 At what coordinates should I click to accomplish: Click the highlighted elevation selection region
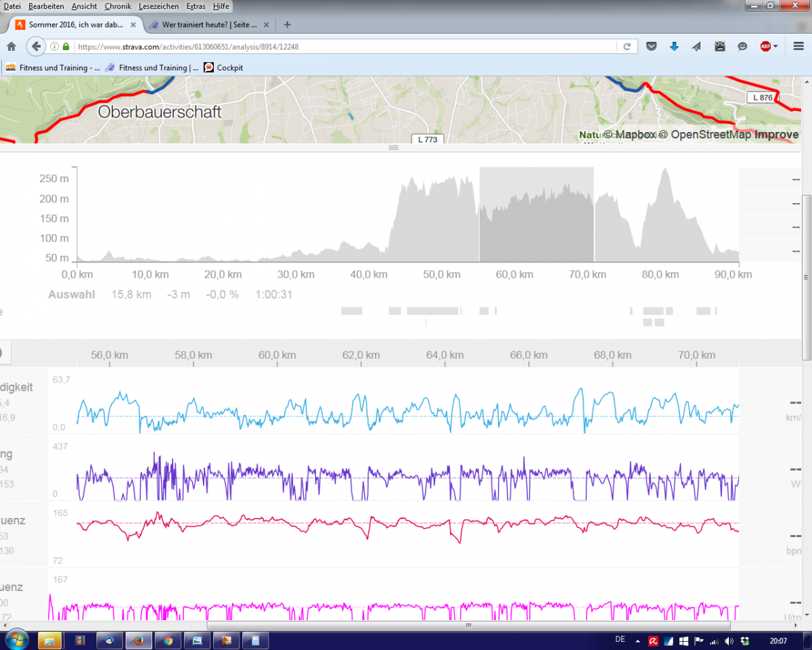(537, 214)
